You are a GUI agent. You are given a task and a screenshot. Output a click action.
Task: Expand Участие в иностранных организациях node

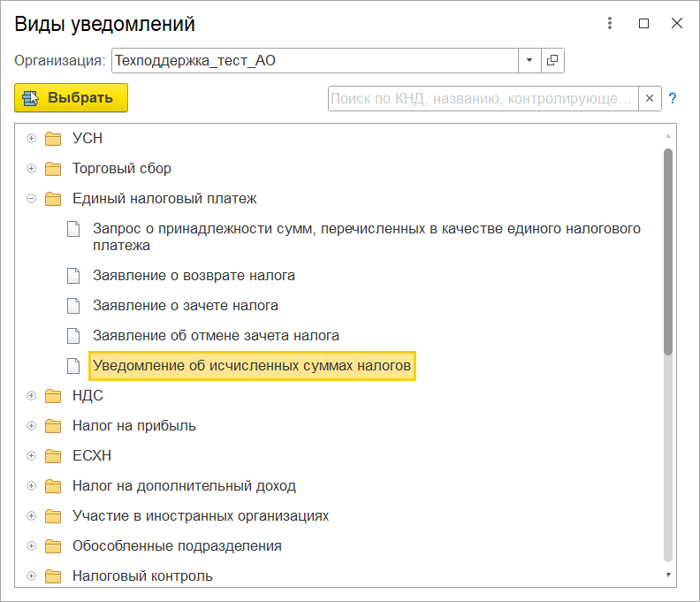pyautogui.click(x=31, y=515)
